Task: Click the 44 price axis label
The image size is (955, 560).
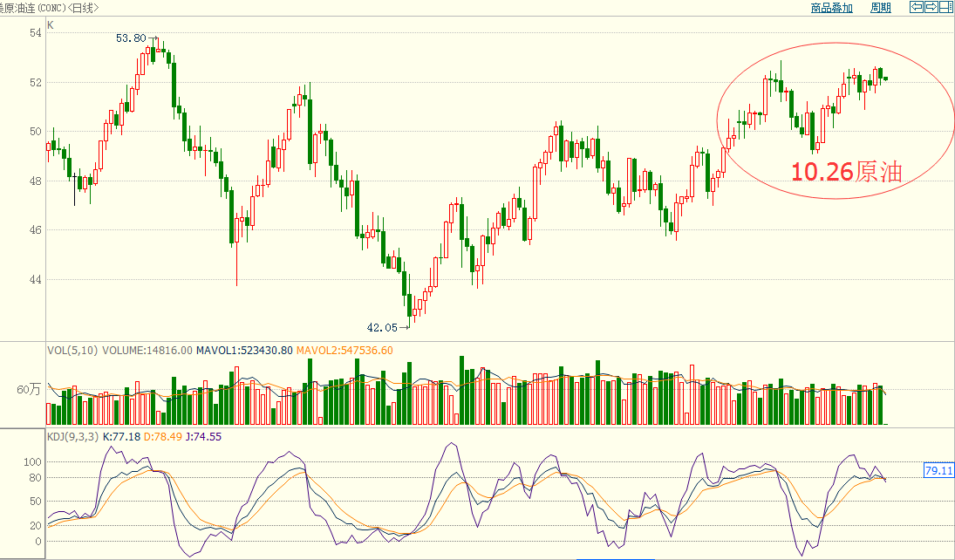Action: (36, 280)
